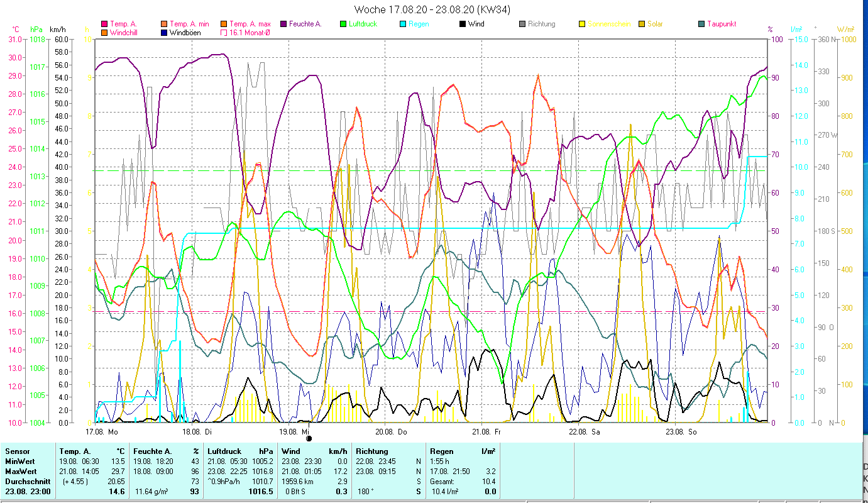The image size is (868, 503).
Task: Click the °C axis unit label at top left
Action: 16,30
